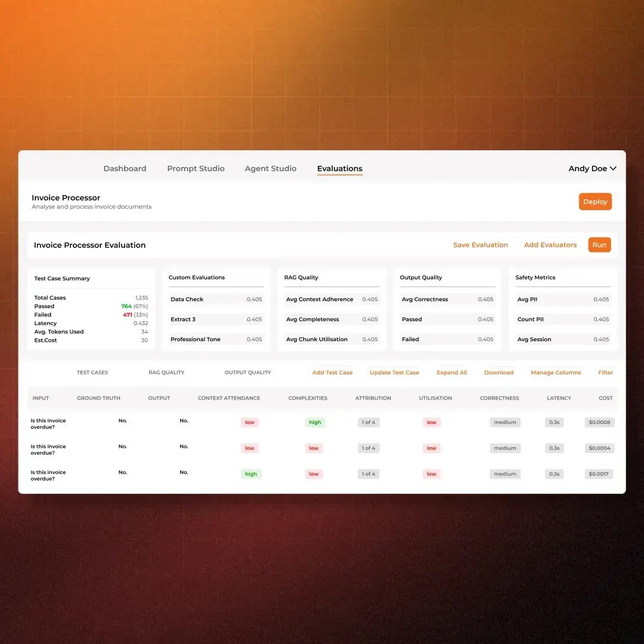
Task: Click Update Test Case
Action: (x=394, y=373)
